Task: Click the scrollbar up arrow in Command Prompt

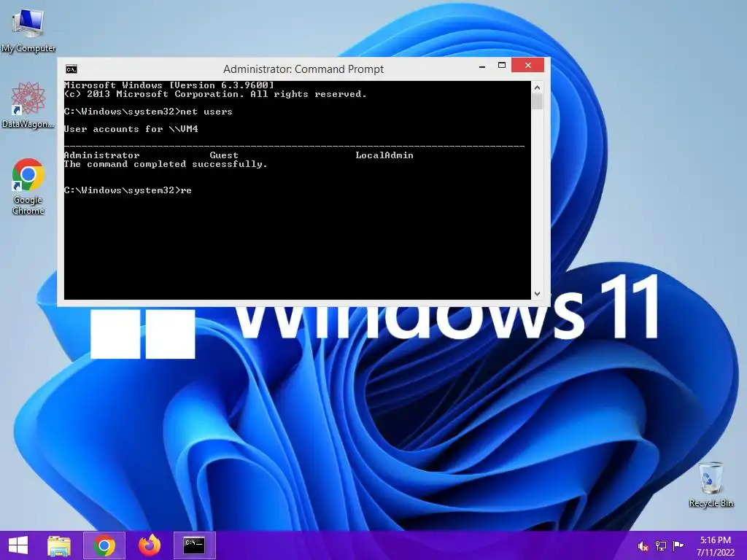Action: (x=538, y=87)
